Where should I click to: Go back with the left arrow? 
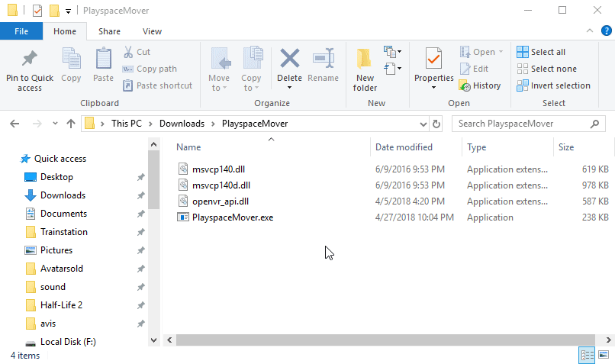click(14, 124)
